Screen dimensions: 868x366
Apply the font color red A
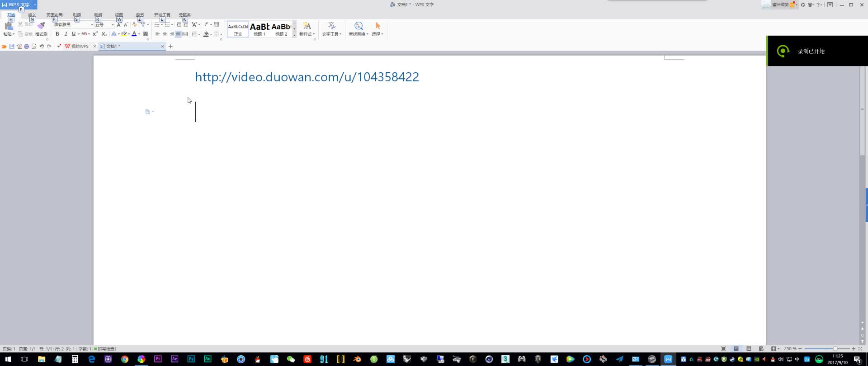click(x=134, y=34)
